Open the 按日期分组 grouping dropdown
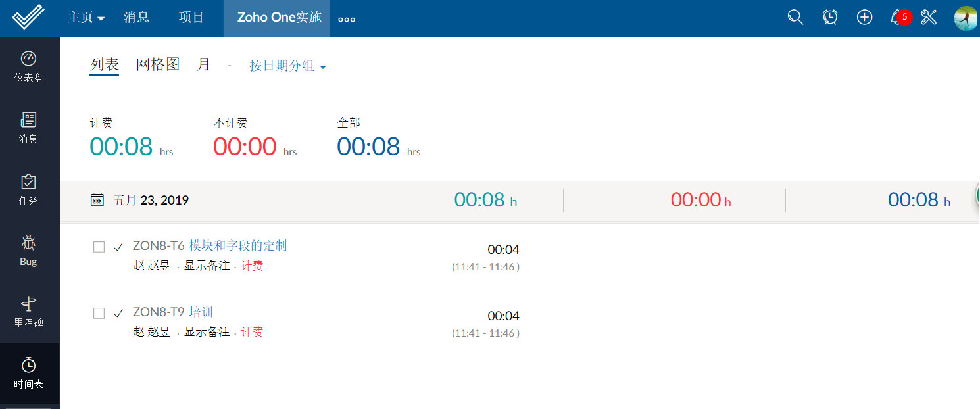Screen dimensions: 980x409 coord(288,66)
